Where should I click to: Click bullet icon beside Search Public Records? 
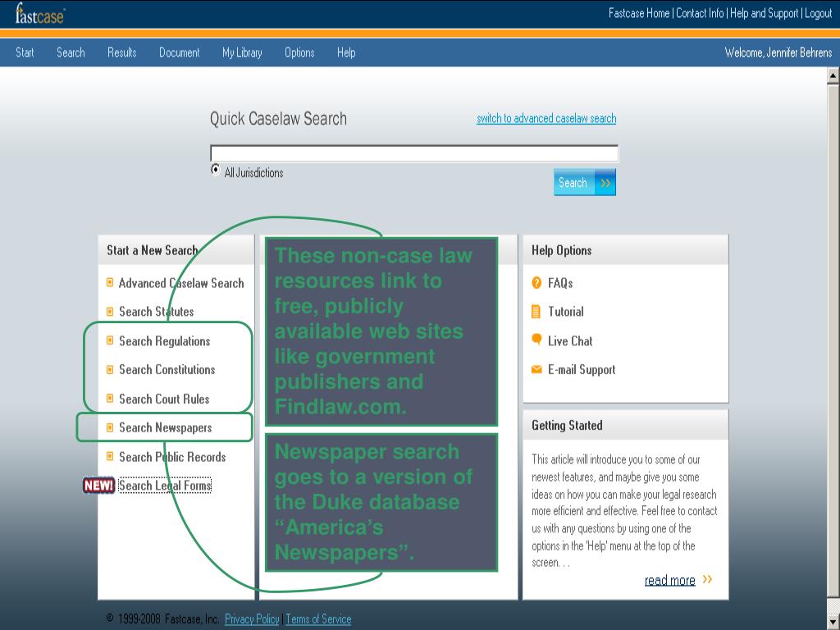(x=110, y=456)
